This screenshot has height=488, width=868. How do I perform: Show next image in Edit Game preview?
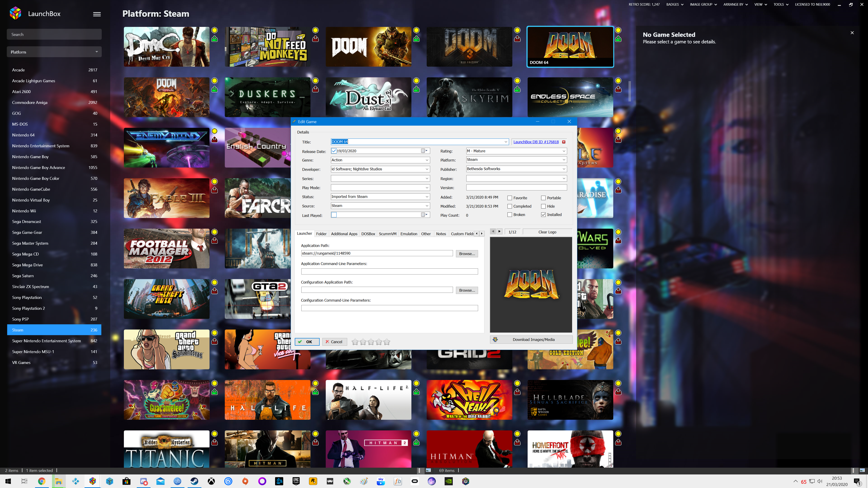[x=499, y=231]
